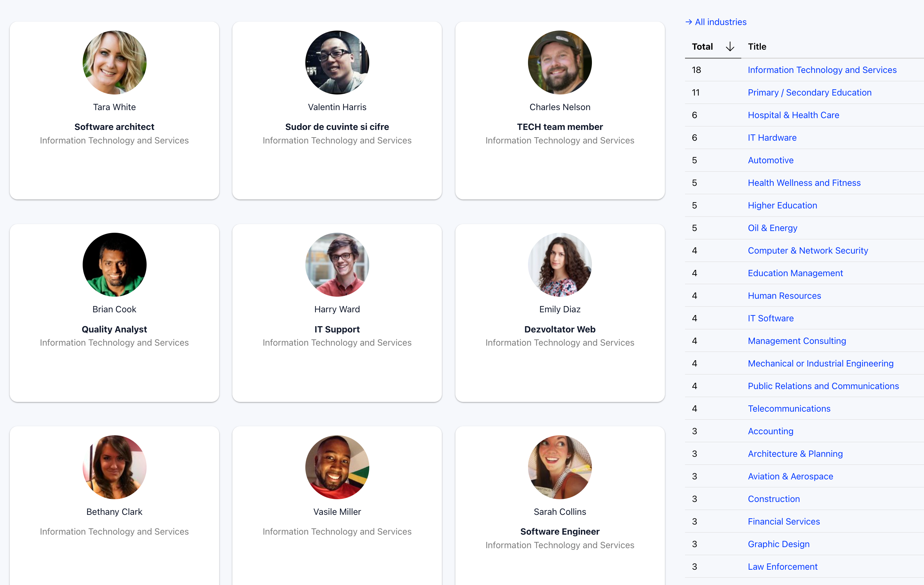Select Brian Cook's Quality Analyst card
924x585 pixels.
[114, 313]
